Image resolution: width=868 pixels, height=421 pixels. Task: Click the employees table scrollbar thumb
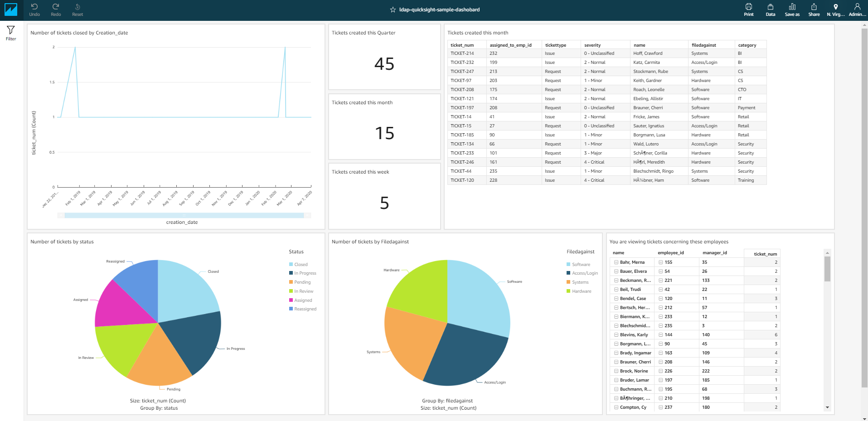point(827,269)
